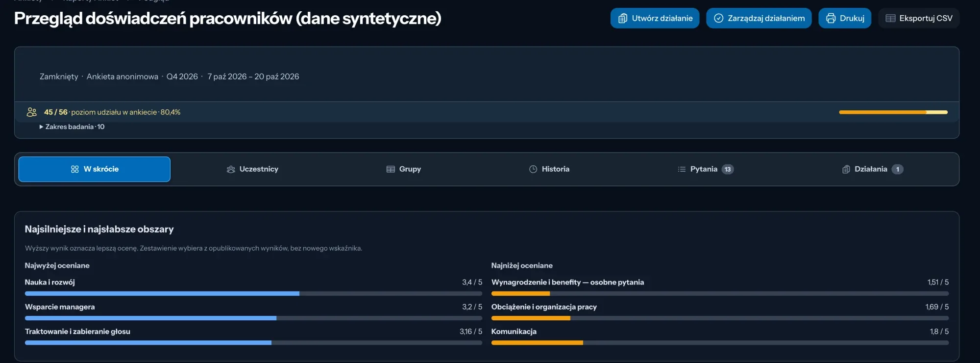The image size is (980, 363).
Task: Click the grid icon in W skrócie tab
Action: [x=74, y=169]
